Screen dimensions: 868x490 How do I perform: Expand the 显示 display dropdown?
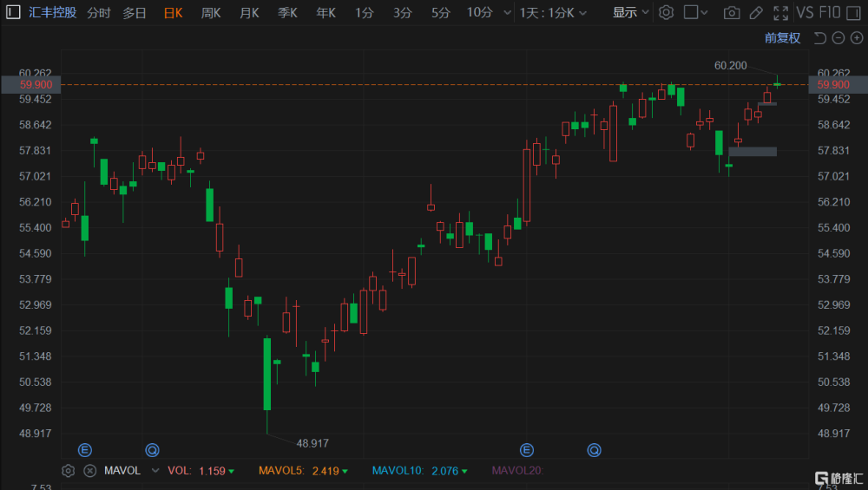(630, 12)
